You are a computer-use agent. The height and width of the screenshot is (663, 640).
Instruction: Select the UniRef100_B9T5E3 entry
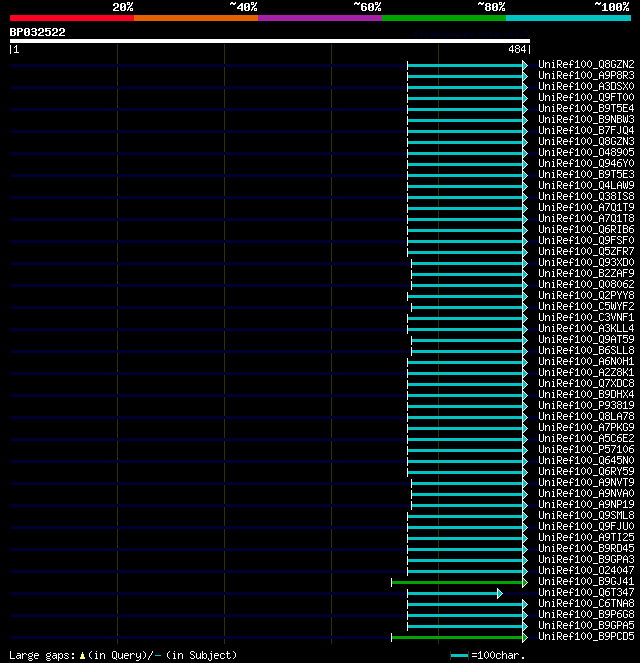[x=586, y=174]
